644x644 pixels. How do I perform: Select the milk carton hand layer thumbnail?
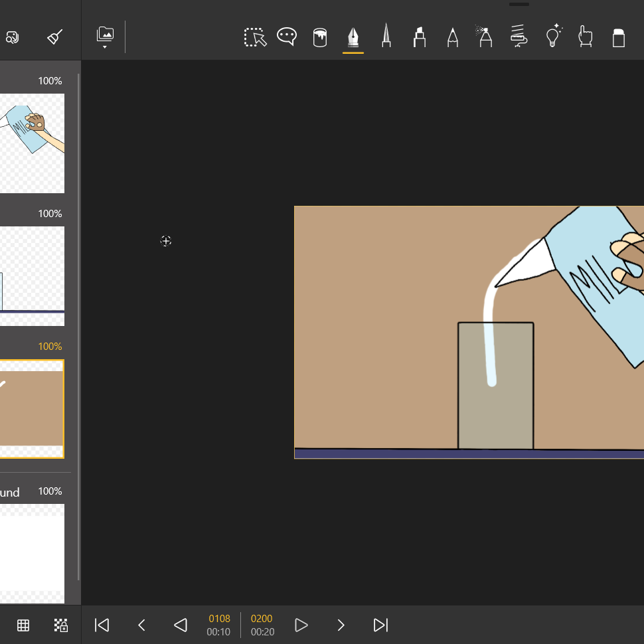click(x=32, y=143)
